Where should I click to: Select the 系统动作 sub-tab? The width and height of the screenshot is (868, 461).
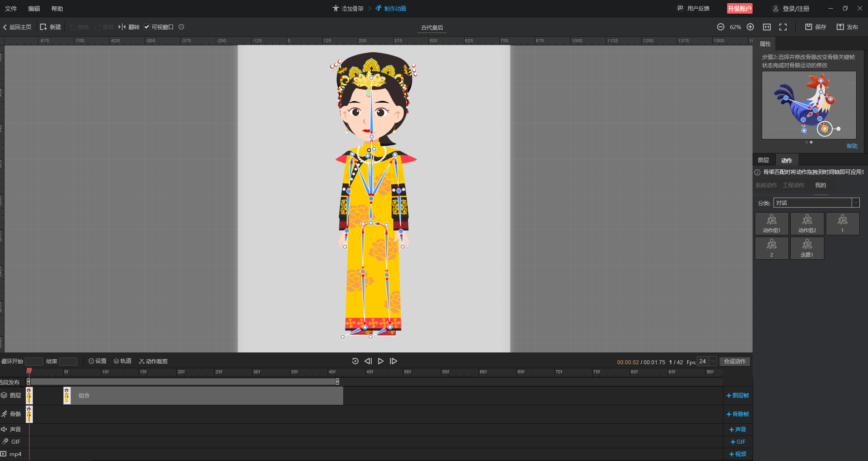coord(766,185)
